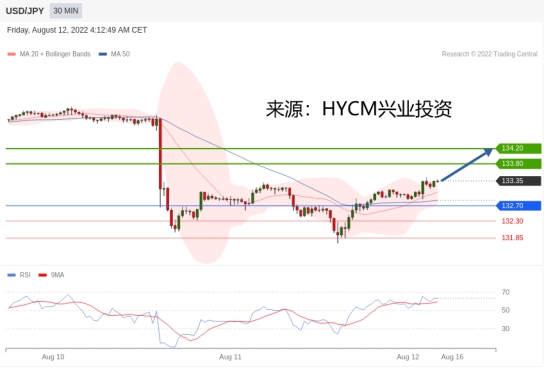
Task: Click the Aug 16 date axis label
Action: click(x=452, y=357)
